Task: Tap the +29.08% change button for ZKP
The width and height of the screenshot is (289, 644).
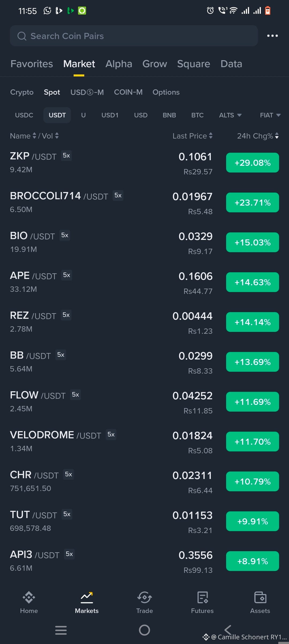Action: [253, 163]
